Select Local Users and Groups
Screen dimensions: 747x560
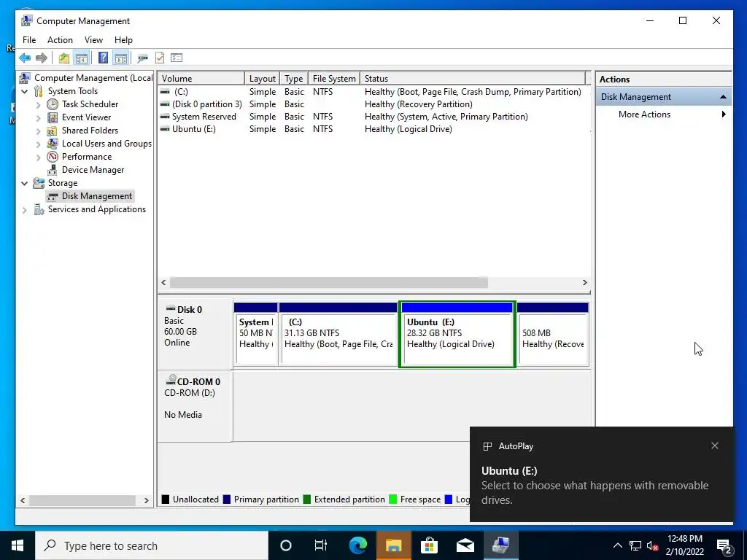coord(107,144)
